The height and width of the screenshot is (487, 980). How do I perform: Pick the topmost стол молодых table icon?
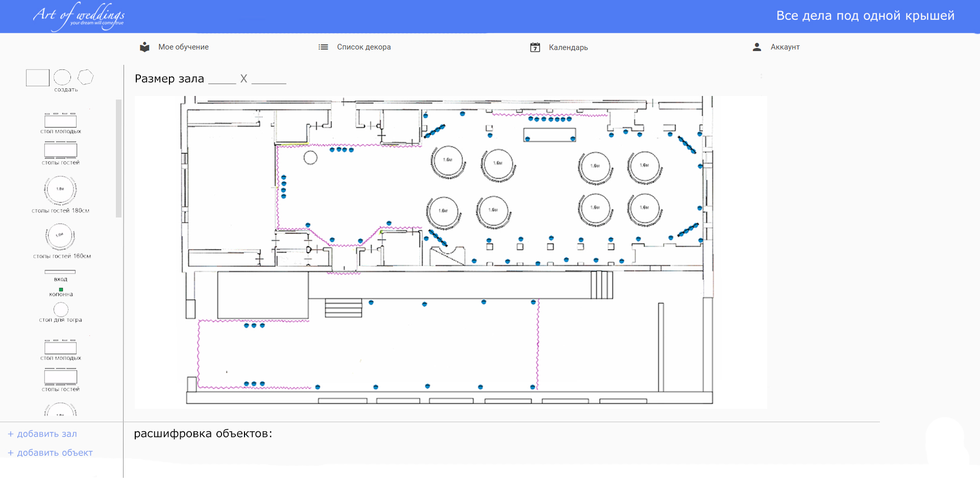tap(60, 120)
